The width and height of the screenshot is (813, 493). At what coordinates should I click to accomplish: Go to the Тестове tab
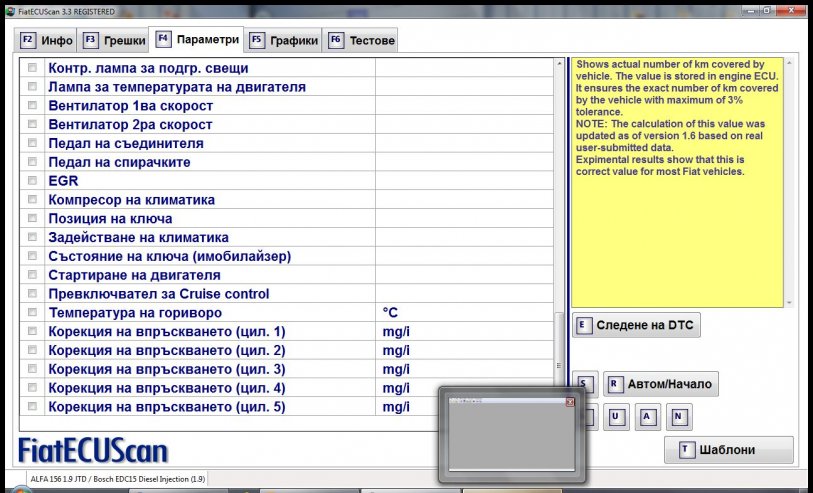pyautogui.click(x=361, y=41)
